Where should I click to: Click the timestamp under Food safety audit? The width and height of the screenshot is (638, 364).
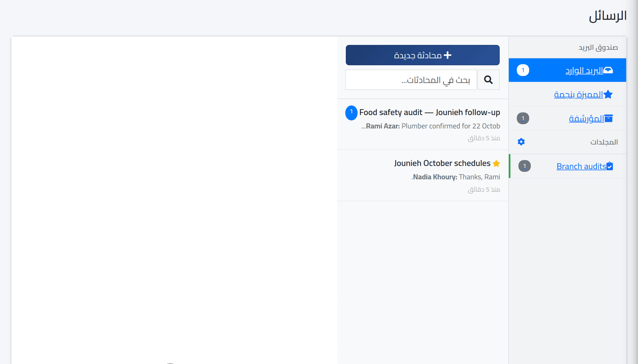(x=484, y=138)
